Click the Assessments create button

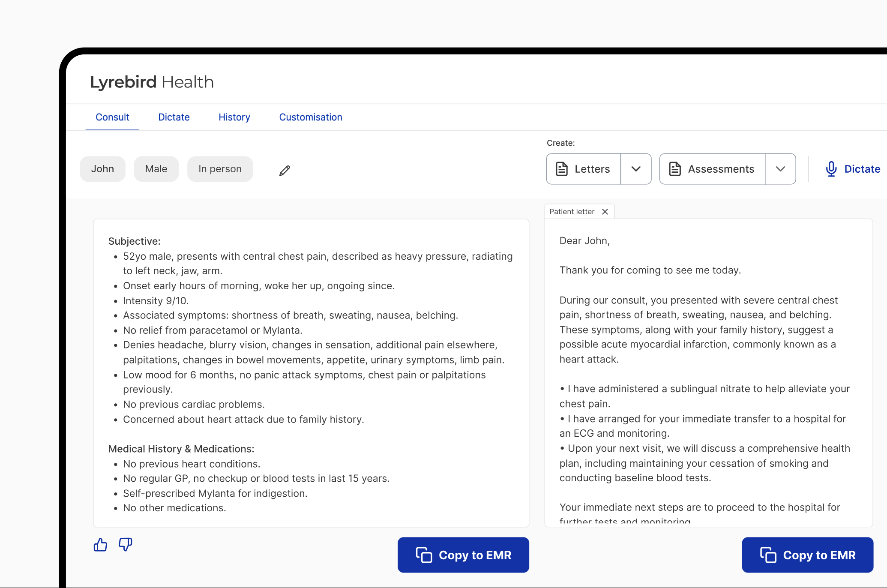[x=712, y=169]
